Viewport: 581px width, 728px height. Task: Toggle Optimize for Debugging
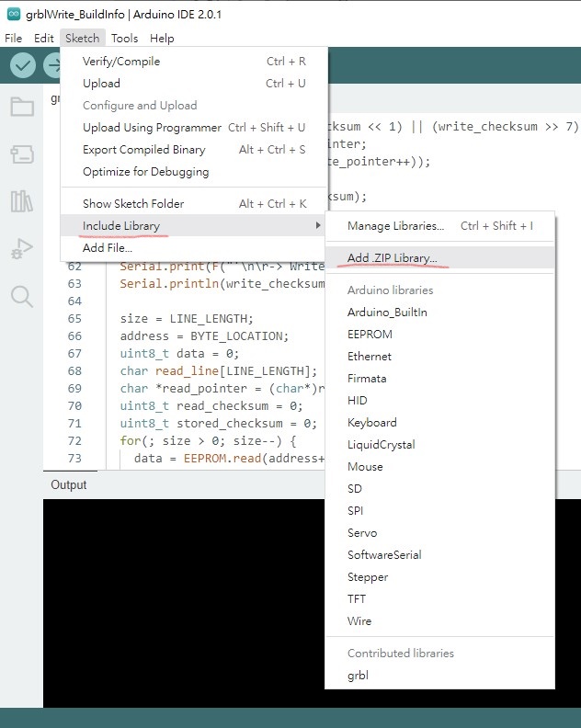pos(194,172)
